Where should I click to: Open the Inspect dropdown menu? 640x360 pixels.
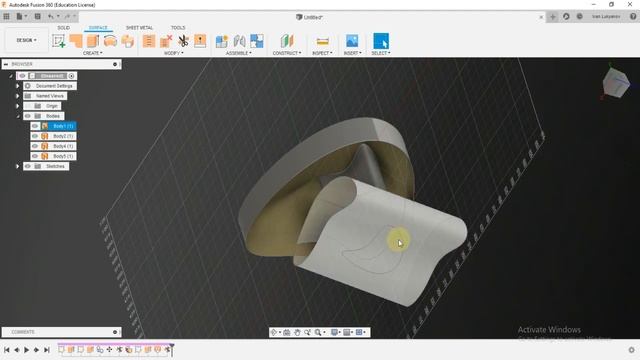pyautogui.click(x=322, y=53)
